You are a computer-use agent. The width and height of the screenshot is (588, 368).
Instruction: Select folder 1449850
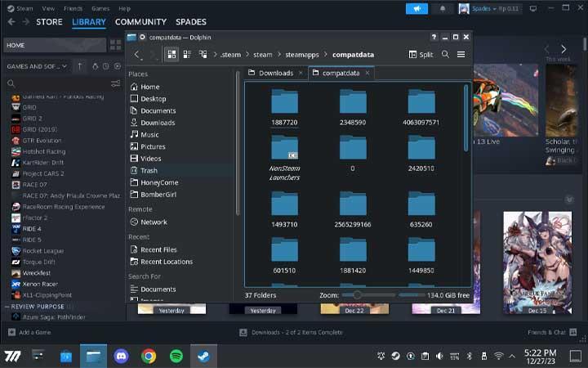[421, 255]
